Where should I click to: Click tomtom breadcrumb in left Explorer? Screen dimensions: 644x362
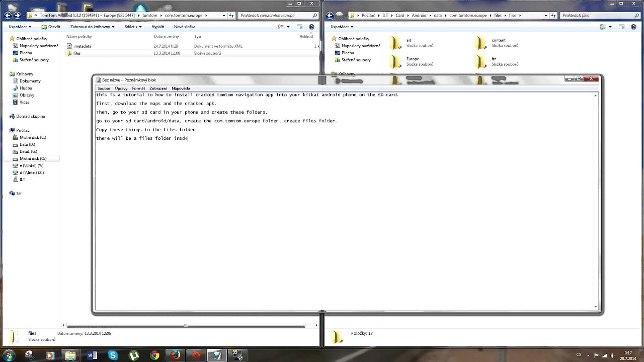pyautogui.click(x=149, y=16)
